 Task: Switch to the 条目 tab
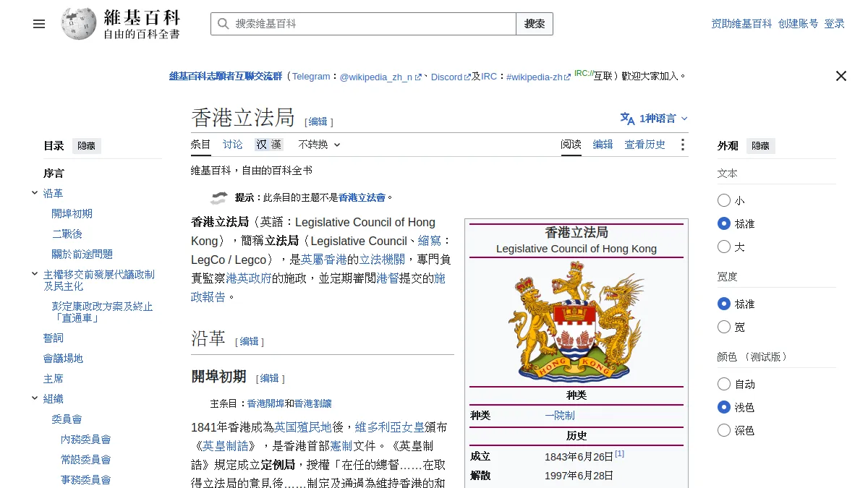pos(201,145)
